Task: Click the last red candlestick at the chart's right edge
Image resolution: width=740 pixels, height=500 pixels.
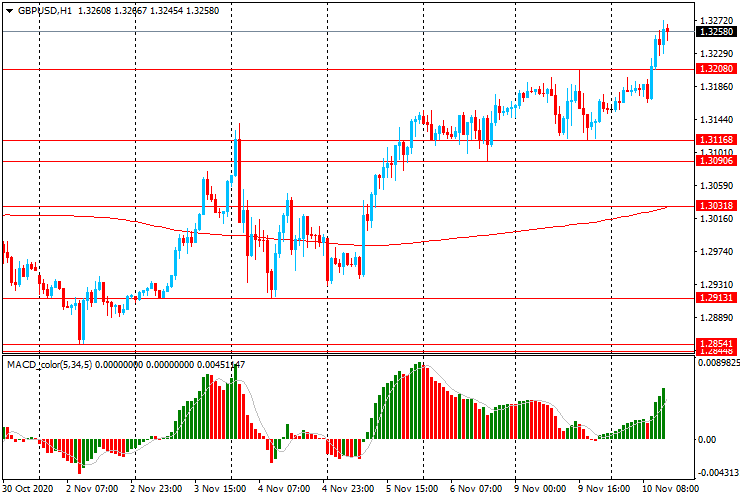Action: (x=667, y=31)
